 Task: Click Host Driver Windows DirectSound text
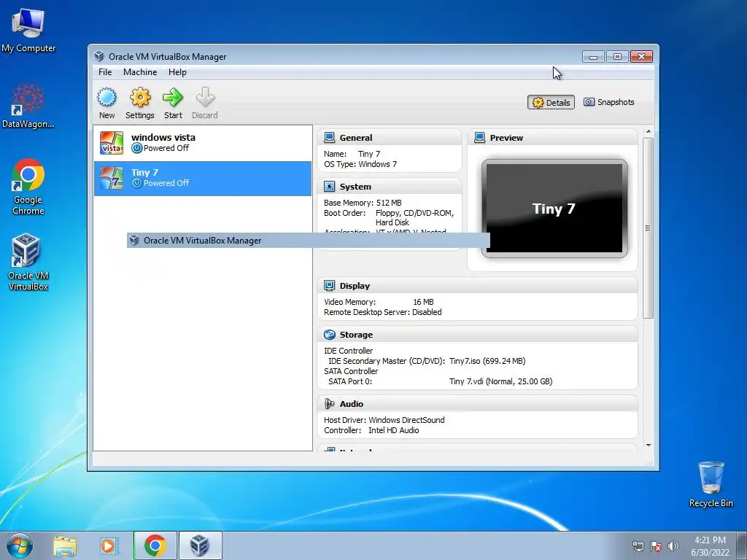coord(384,420)
